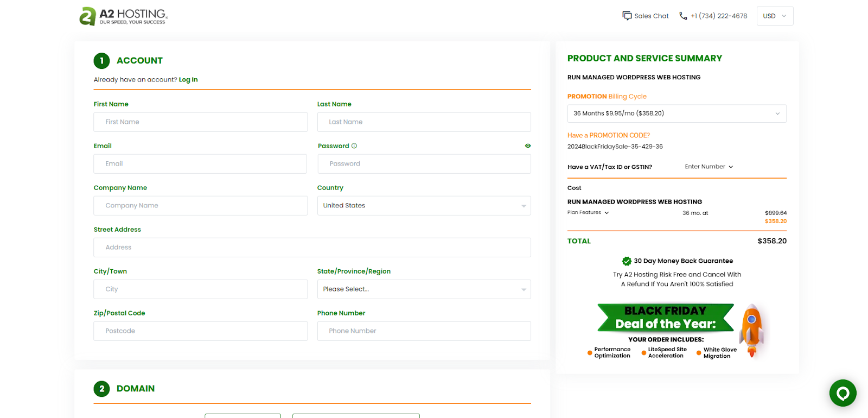Click the discounted $358.20 orange price
Image resolution: width=868 pixels, height=418 pixels.
coord(776,221)
